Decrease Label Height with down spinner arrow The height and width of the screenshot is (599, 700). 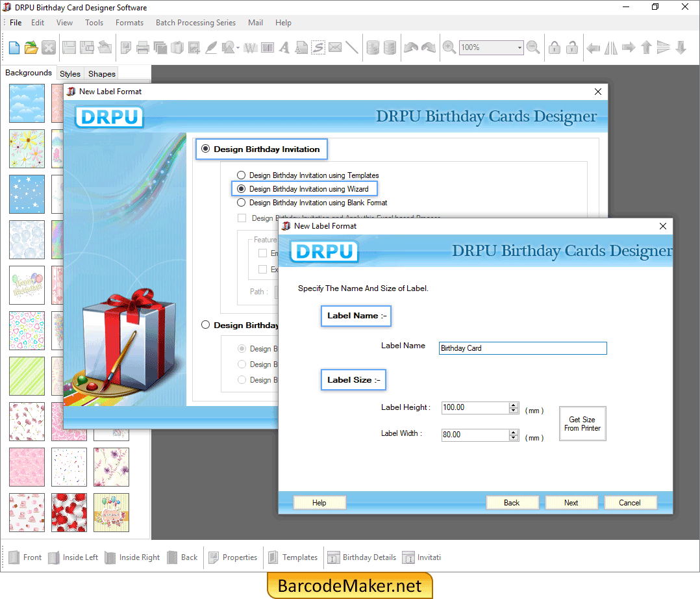pyautogui.click(x=514, y=410)
